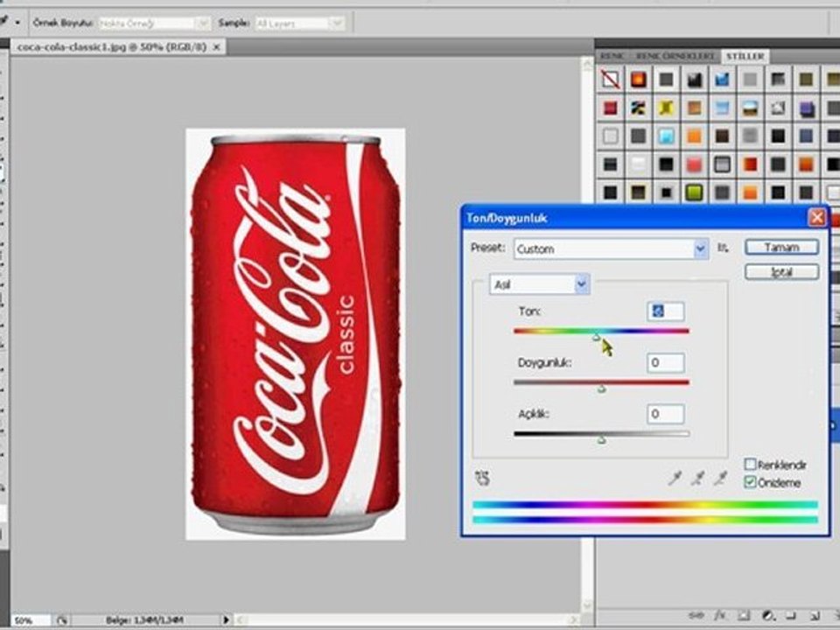
Task: Click the status bar preview icon
Action: 62,620
